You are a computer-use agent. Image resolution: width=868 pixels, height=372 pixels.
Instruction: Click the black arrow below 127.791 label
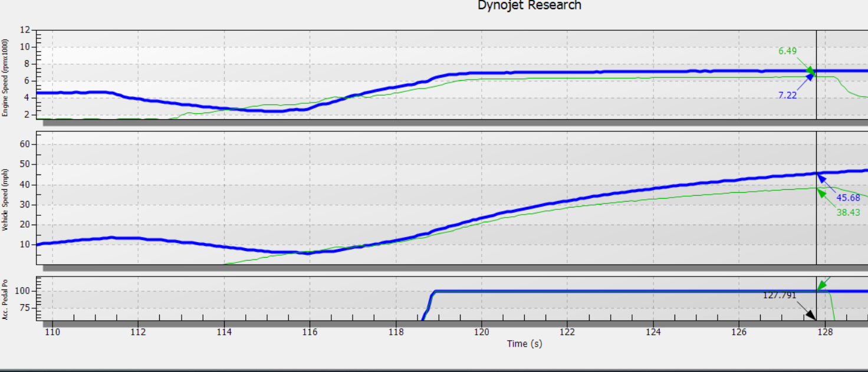click(x=811, y=316)
